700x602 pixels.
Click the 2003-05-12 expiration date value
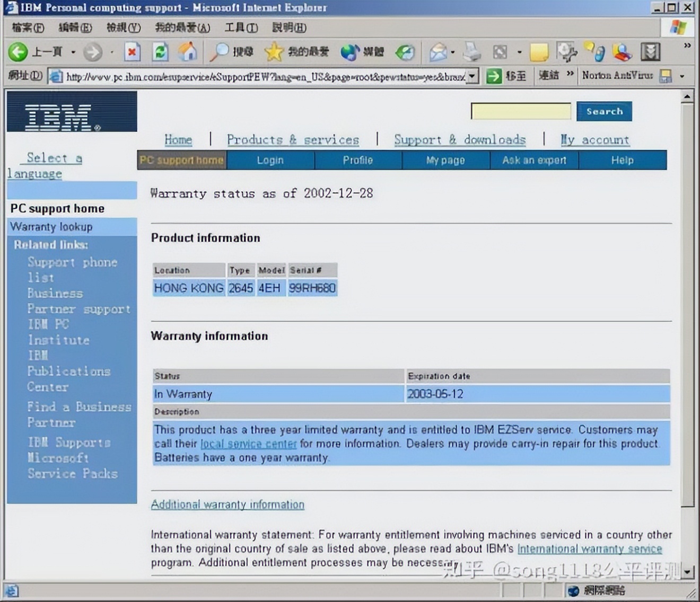click(x=435, y=394)
